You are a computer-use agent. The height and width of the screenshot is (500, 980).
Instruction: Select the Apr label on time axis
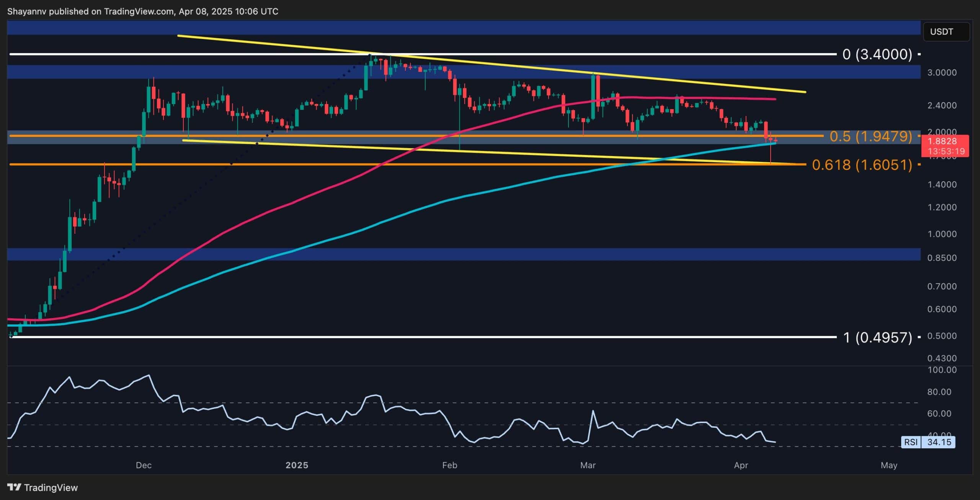741,465
